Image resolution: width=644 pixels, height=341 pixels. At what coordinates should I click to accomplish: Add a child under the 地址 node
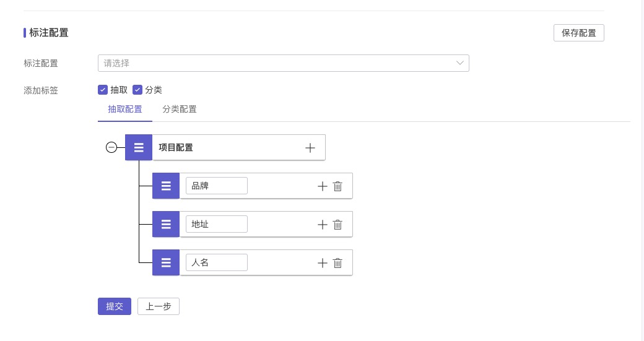322,225
